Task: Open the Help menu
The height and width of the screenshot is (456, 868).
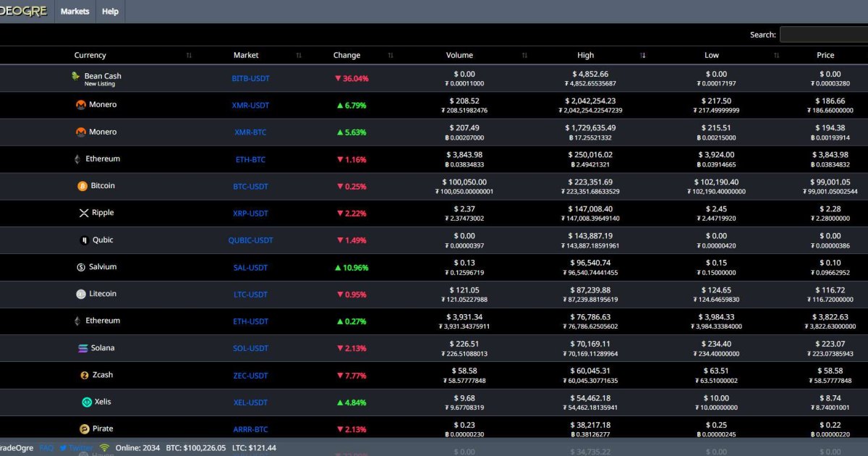Action: tap(110, 12)
